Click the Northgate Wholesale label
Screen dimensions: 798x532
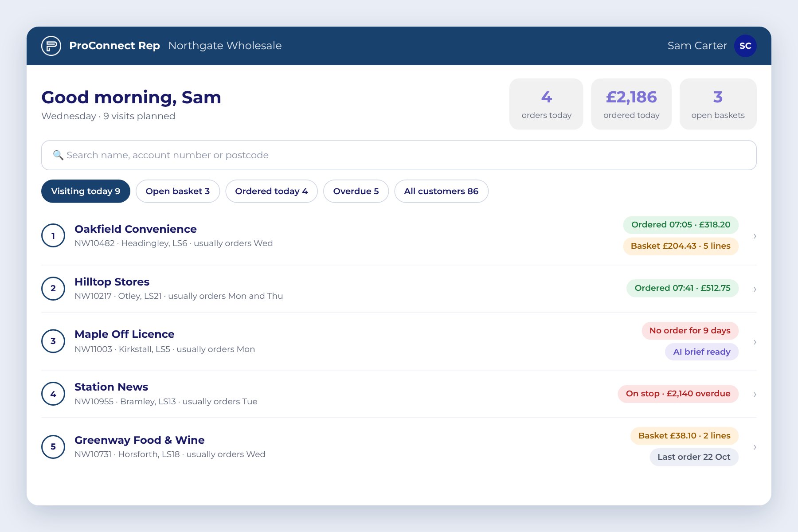click(x=225, y=46)
